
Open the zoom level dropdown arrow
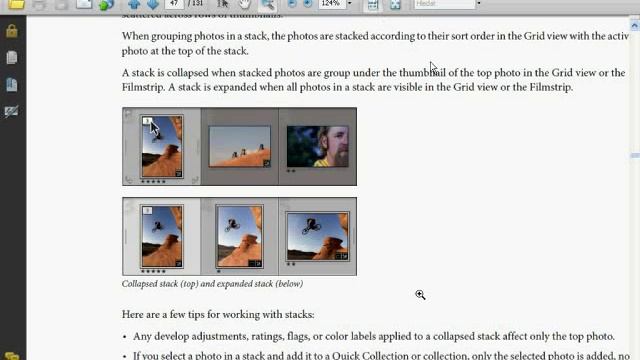[350, 4]
